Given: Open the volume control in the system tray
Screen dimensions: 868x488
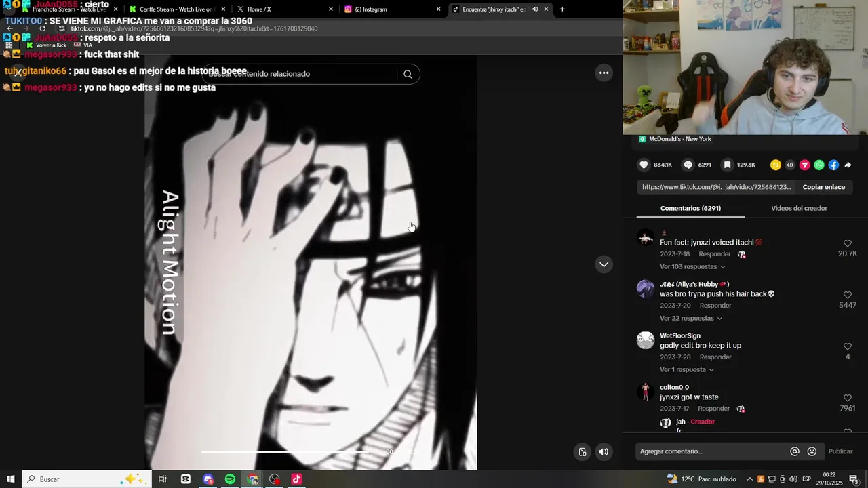Looking at the screenshot, I should point(793,479).
